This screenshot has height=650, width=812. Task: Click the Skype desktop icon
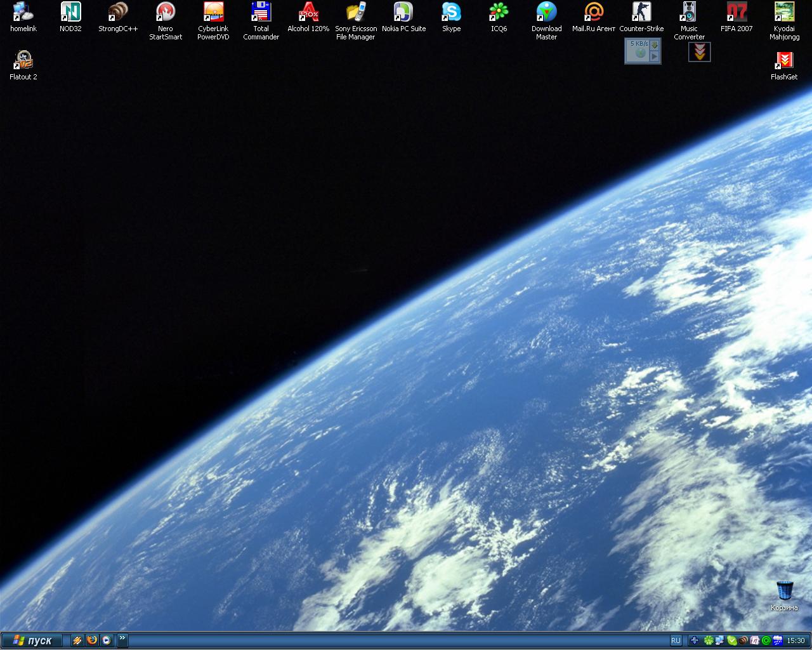451,17
